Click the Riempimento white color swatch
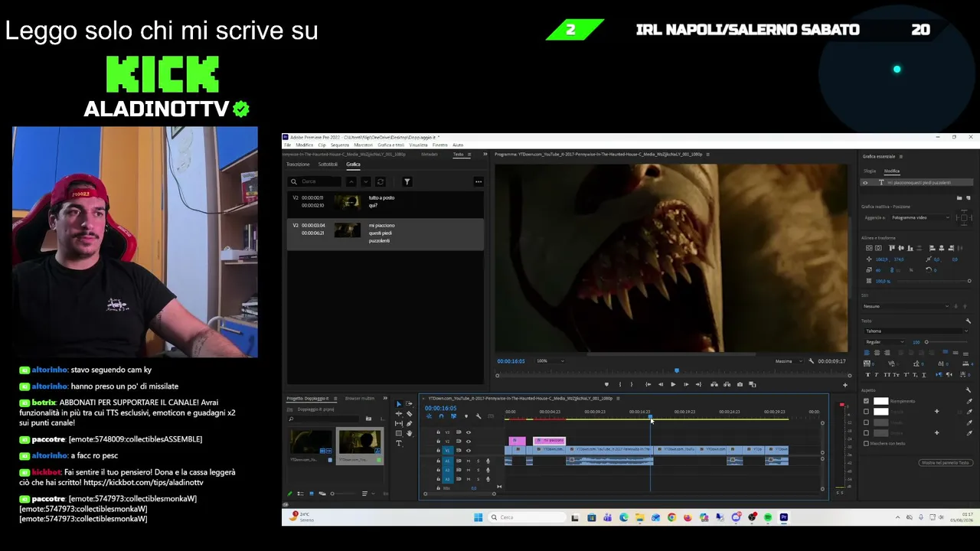The height and width of the screenshot is (551, 980). 881,401
